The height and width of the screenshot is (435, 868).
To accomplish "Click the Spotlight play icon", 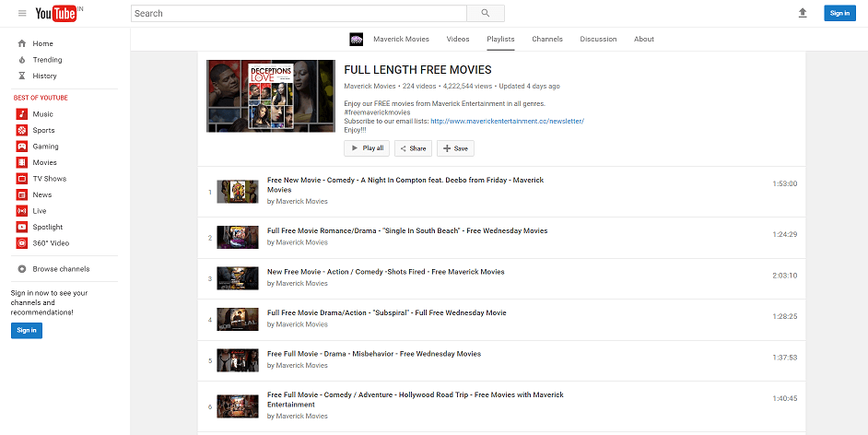I will click(21, 227).
